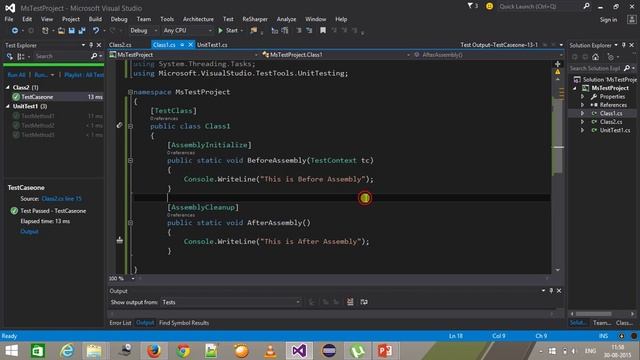Open the Find Symbol Results tab
Viewport: 640px width, 360px height.
pyautogui.click(x=184, y=323)
